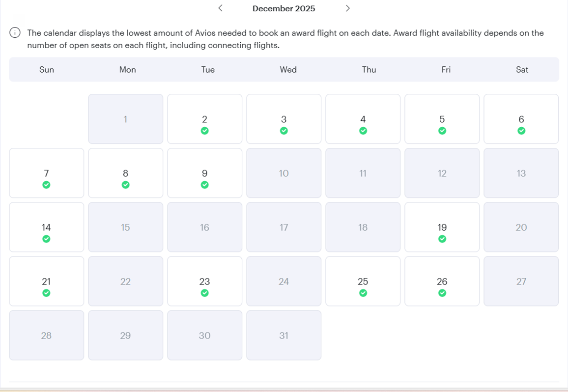Click the green availability checkmark on December 25
This screenshot has height=392, width=568.
(x=363, y=293)
